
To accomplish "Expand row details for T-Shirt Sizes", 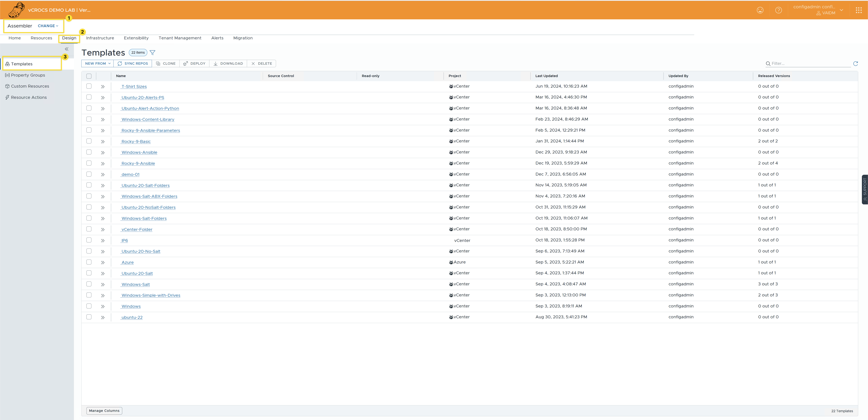I will click(102, 87).
